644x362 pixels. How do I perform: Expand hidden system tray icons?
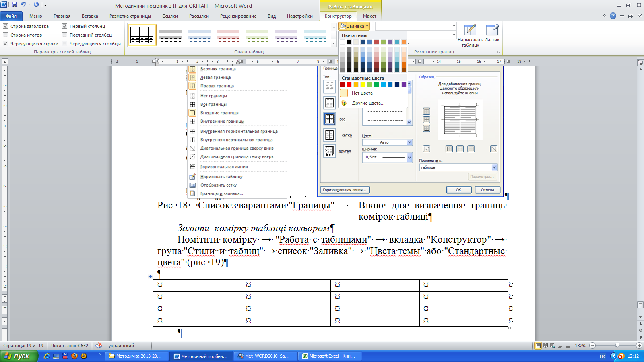point(613,356)
